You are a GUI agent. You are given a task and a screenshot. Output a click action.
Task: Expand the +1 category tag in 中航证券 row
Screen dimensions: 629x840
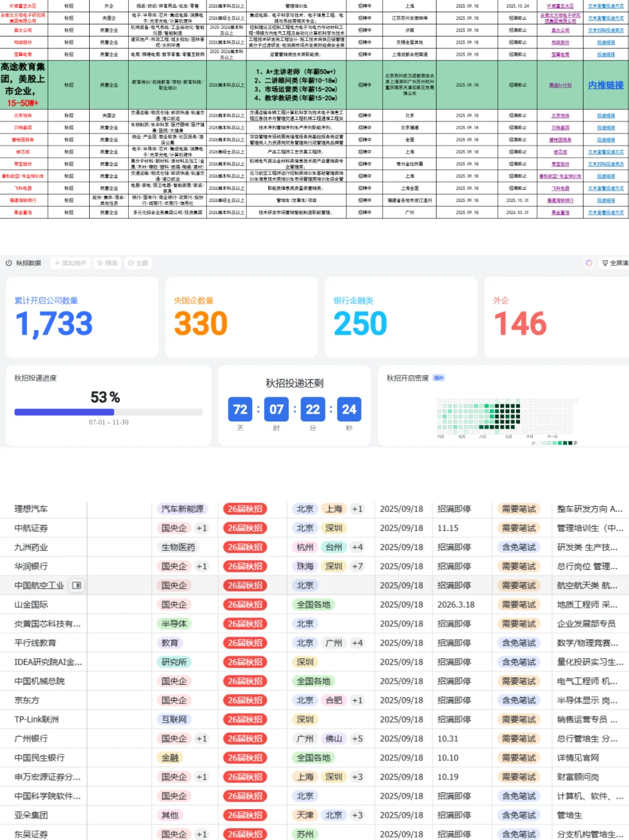click(202, 528)
